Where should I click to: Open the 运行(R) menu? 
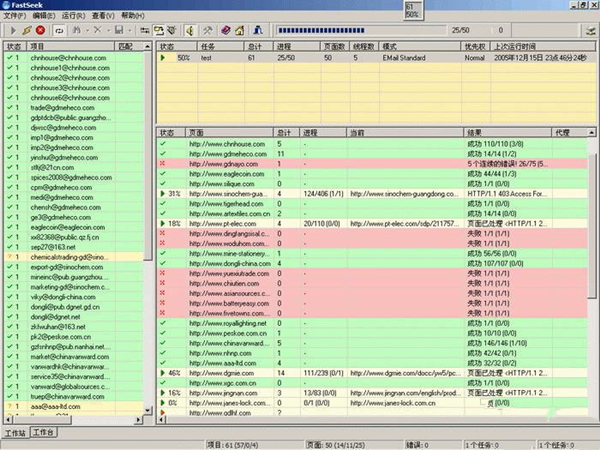73,17
